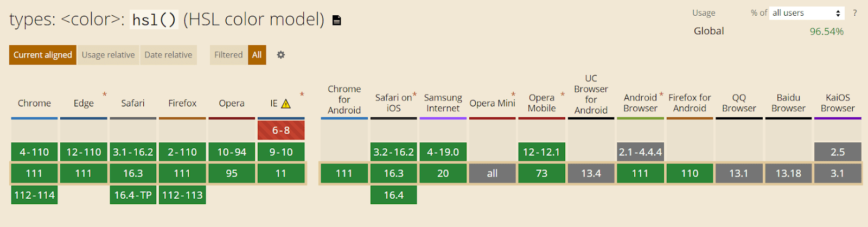Screen dimensions: 868x227
Task: Expand Chrome versions 4-110 cell
Action: coord(34,152)
